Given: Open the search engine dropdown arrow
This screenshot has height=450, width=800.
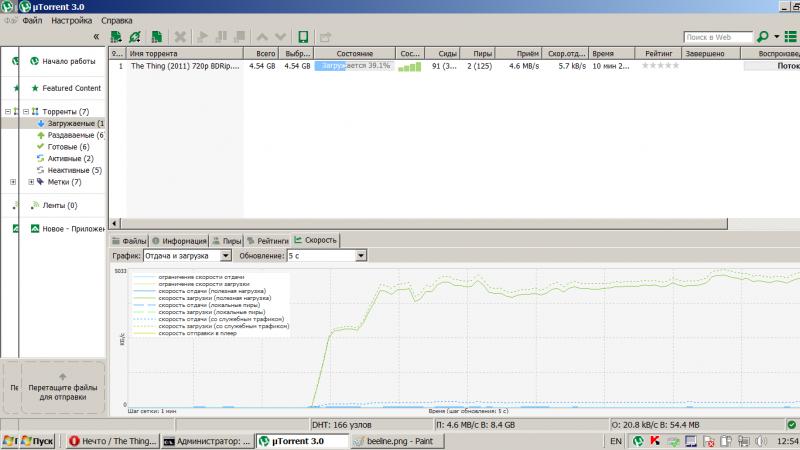Looking at the screenshot, I should (777, 37).
